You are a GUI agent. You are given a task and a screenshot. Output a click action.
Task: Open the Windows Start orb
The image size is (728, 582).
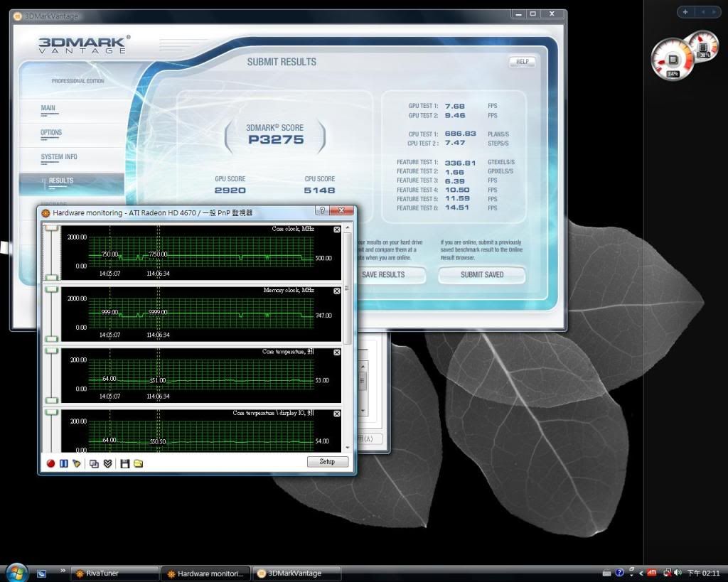17,573
